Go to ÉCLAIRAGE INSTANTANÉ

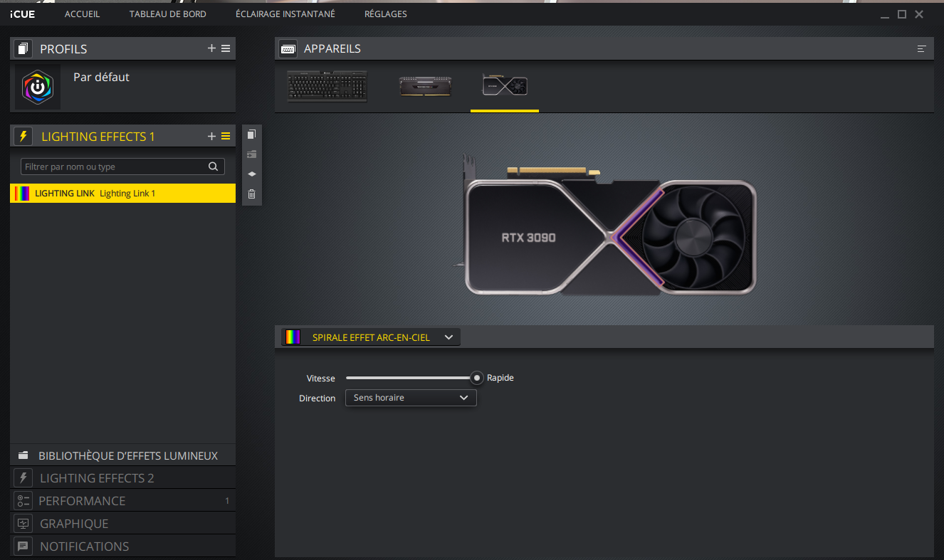click(285, 14)
